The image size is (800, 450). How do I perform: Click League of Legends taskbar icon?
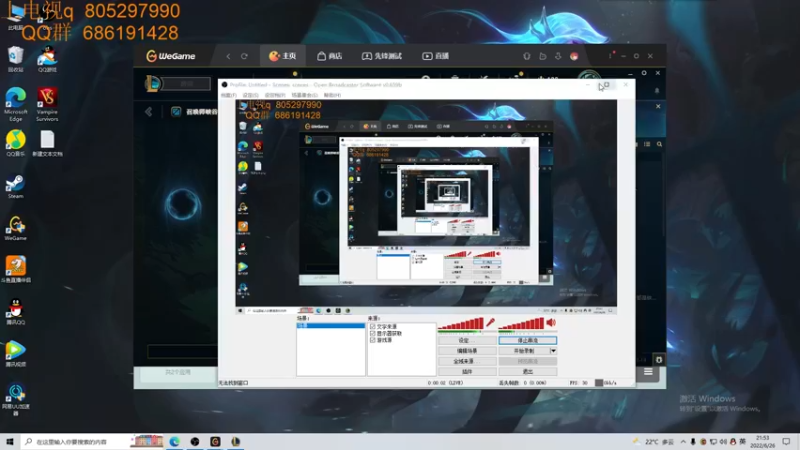point(235,441)
